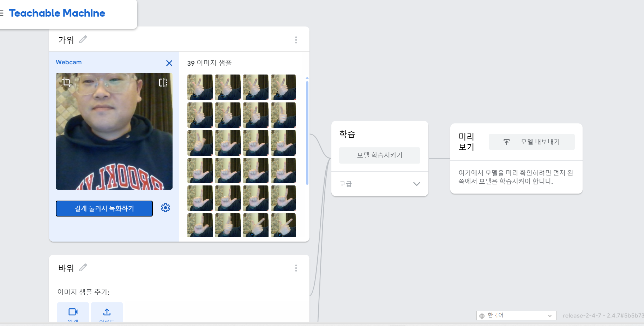Click the webcam sample button under 바위
This screenshot has height=326, width=644.
click(x=73, y=313)
